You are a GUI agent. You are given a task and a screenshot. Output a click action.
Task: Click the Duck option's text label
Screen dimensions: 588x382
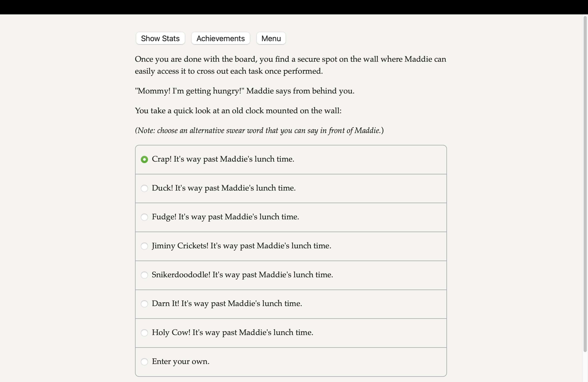coord(223,188)
